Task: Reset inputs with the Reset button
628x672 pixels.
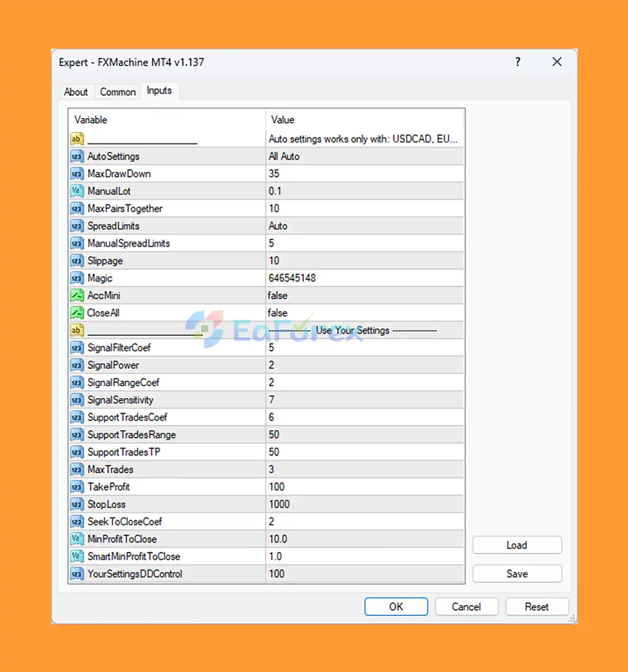Action: pos(537,607)
